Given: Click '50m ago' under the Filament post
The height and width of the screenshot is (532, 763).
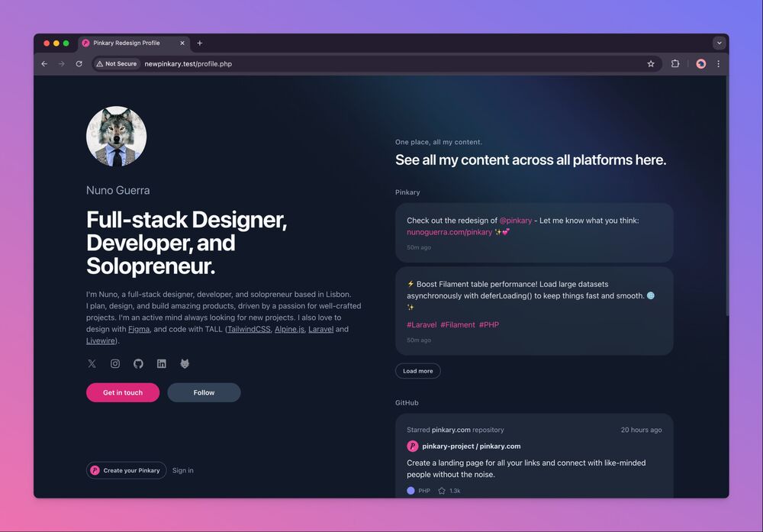Looking at the screenshot, I should point(419,340).
